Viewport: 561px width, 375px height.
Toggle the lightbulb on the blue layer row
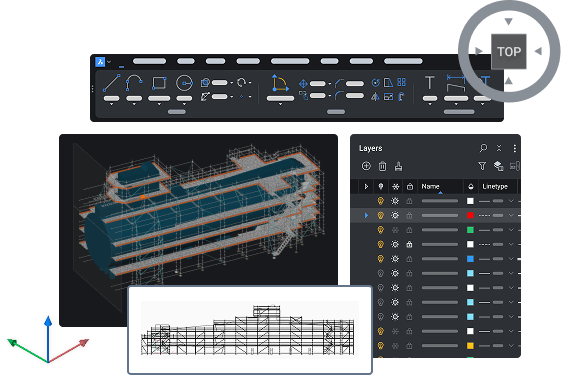tap(381, 259)
